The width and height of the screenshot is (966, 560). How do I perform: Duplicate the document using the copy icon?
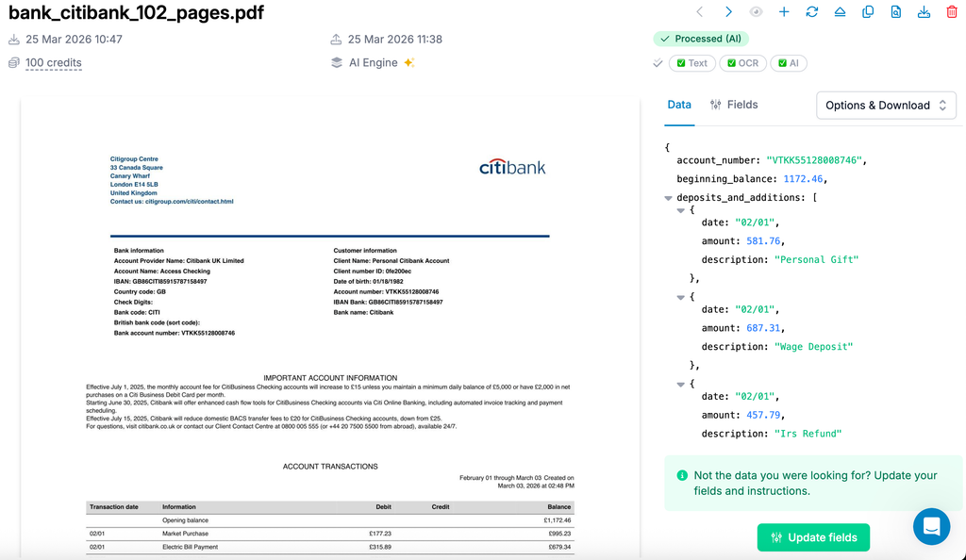[x=867, y=11]
